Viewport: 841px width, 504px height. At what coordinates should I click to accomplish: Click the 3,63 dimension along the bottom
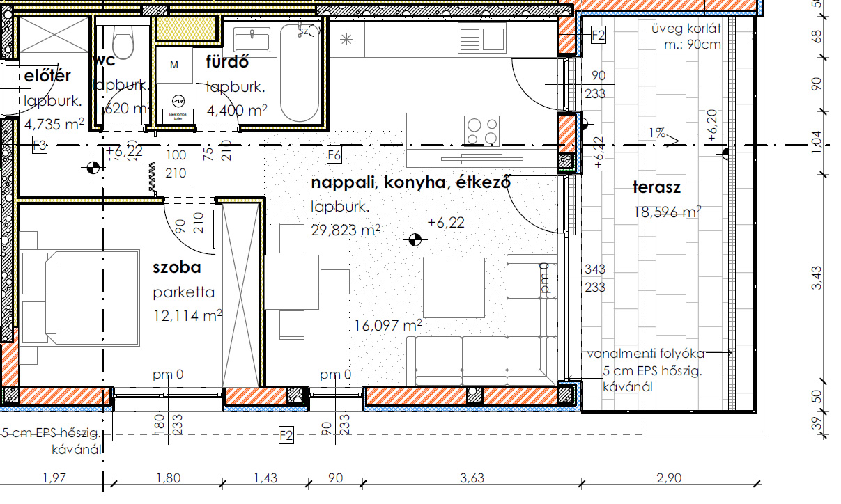pyautogui.click(x=472, y=478)
